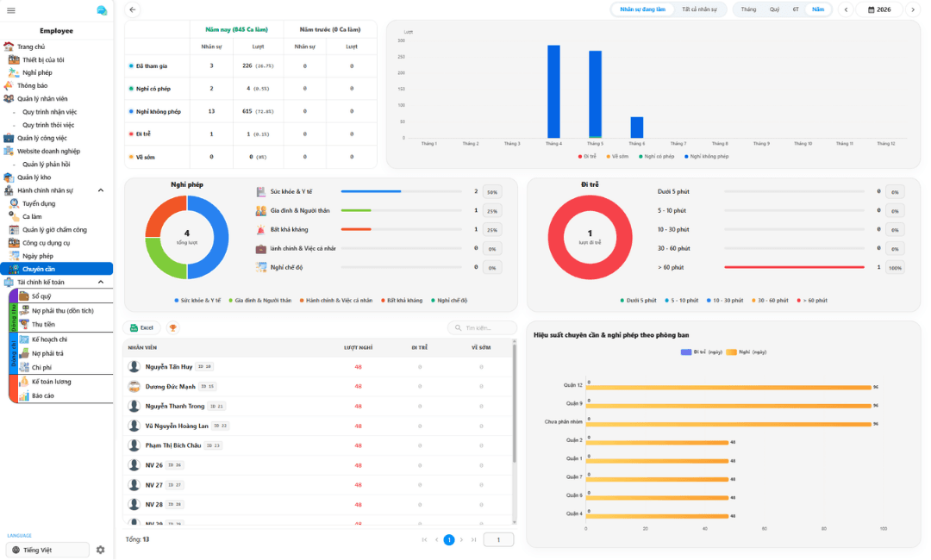Open the hamburger menu icon
This screenshot has width=931, height=560.
(10, 10)
